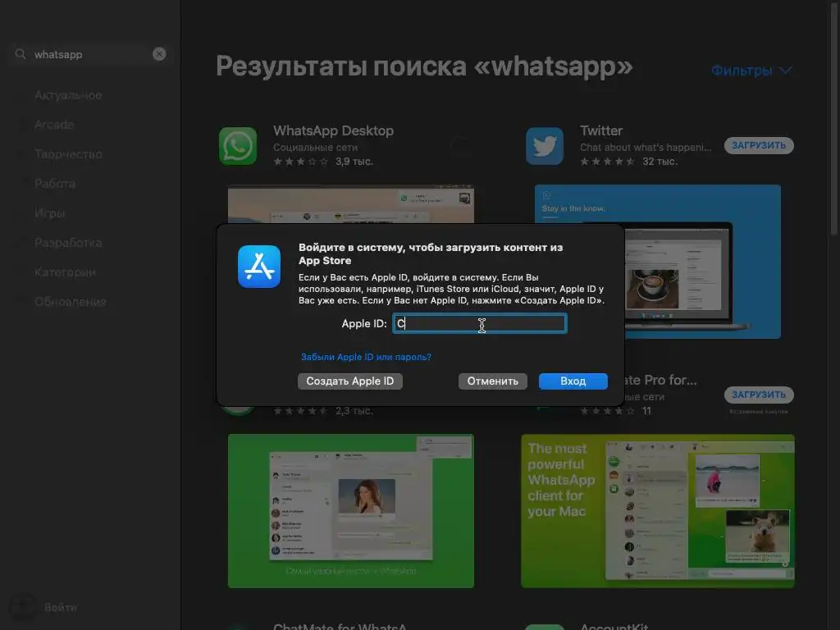Select 'Arcade' in the sidebar
The height and width of the screenshot is (630, 840).
point(54,125)
